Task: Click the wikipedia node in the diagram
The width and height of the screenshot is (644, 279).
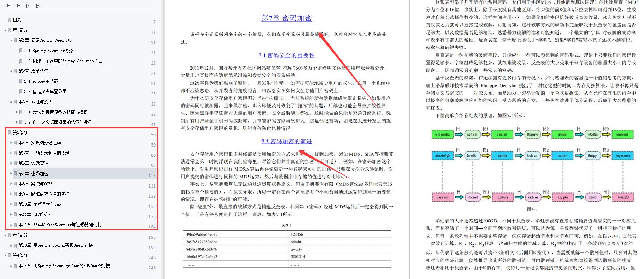Action: (x=442, y=135)
